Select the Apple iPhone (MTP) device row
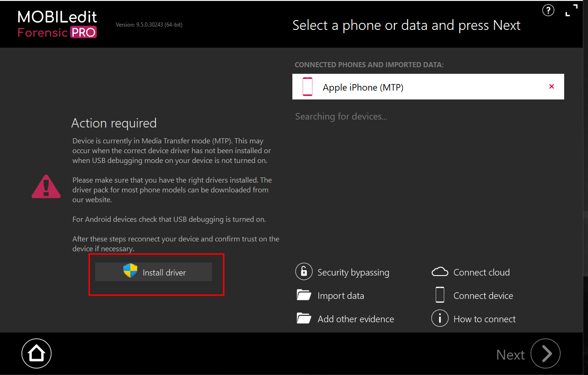The image size is (588, 375). (428, 86)
